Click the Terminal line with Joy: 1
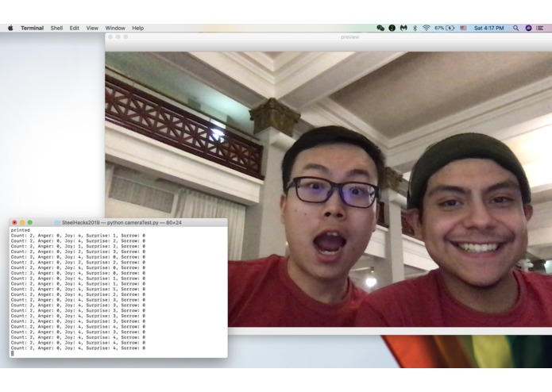This screenshot has width=552, height=392. pyautogui.click(x=78, y=246)
